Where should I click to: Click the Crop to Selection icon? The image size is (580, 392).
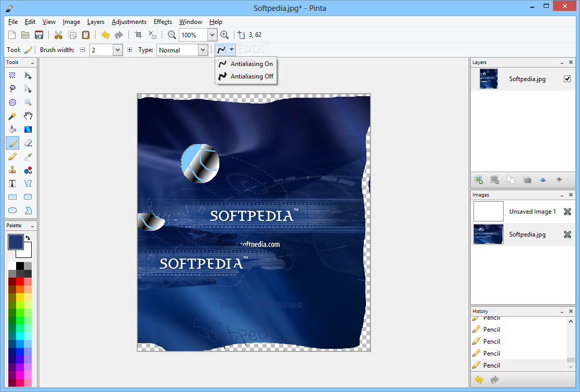[138, 35]
